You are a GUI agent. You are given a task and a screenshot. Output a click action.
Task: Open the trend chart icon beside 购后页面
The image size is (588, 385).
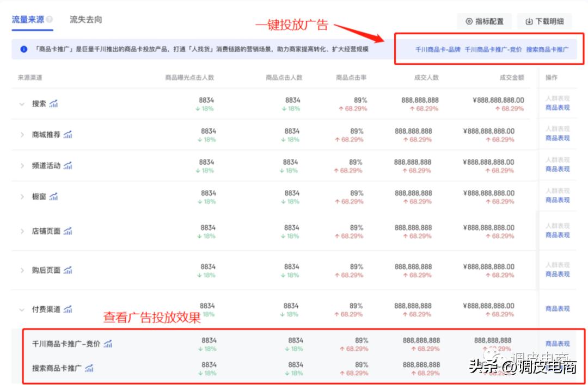[68, 270]
